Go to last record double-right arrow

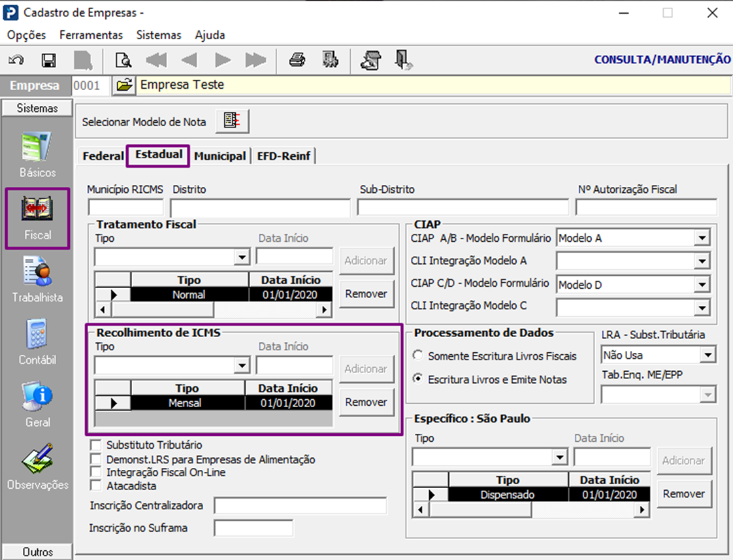click(x=255, y=60)
